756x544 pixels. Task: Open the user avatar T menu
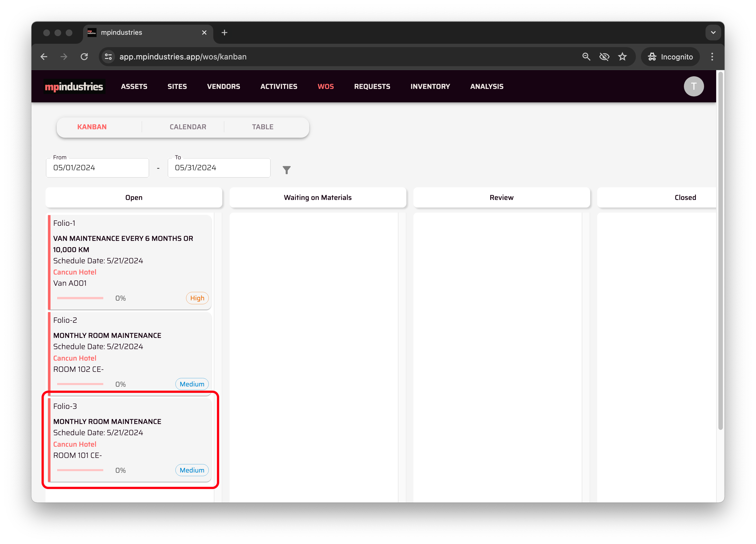tap(693, 86)
